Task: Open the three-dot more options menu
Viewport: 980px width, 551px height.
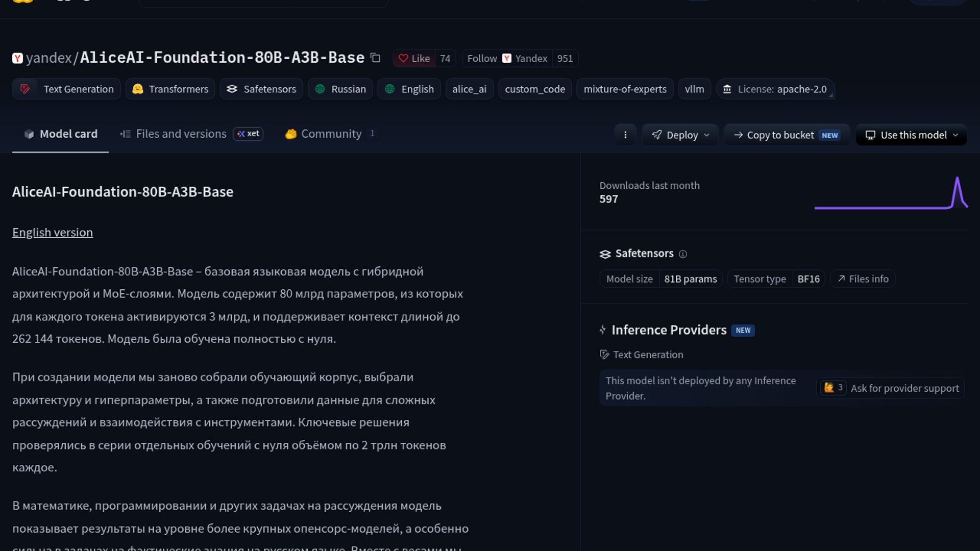Action: pos(625,135)
